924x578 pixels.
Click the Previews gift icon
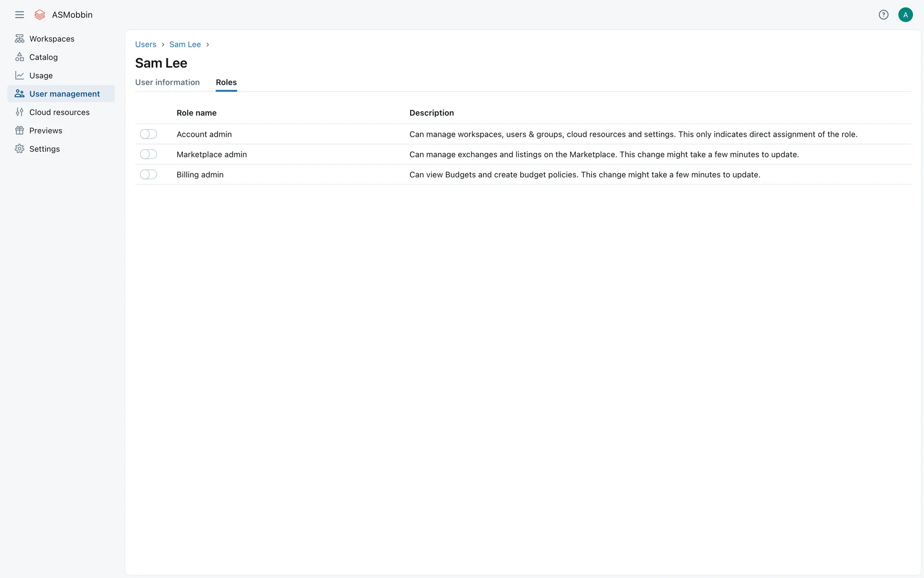click(x=19, y=131)
